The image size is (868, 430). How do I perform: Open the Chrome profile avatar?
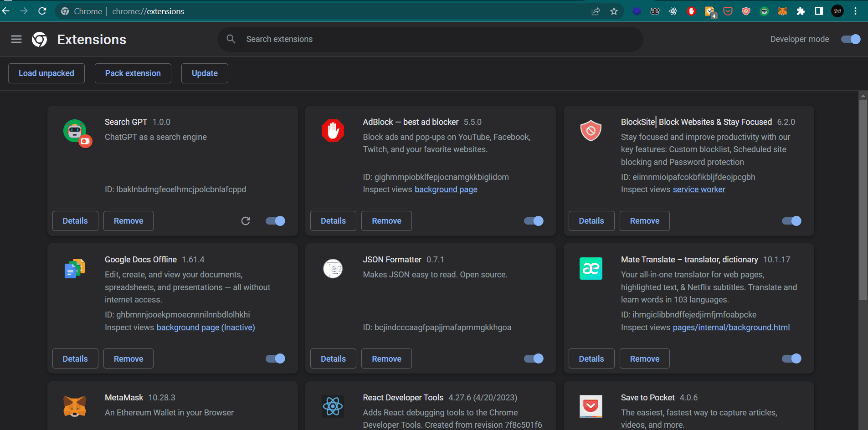(x=837, y=11)
